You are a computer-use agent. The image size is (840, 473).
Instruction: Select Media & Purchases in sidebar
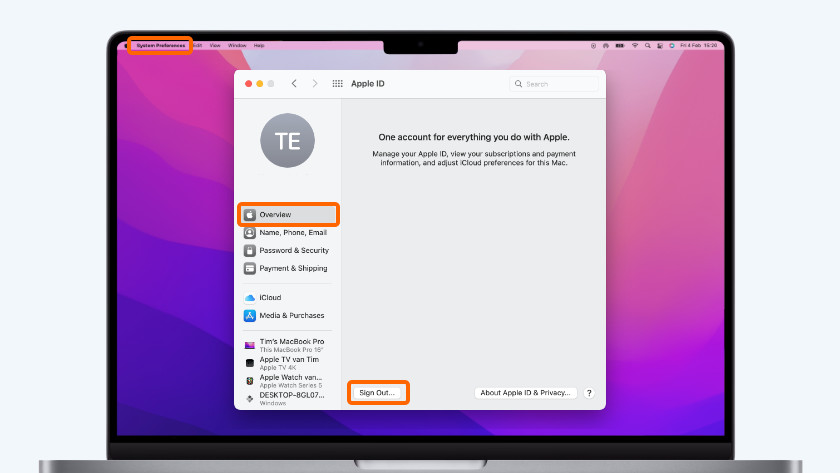pyautogui.click(x=288, y=316)
